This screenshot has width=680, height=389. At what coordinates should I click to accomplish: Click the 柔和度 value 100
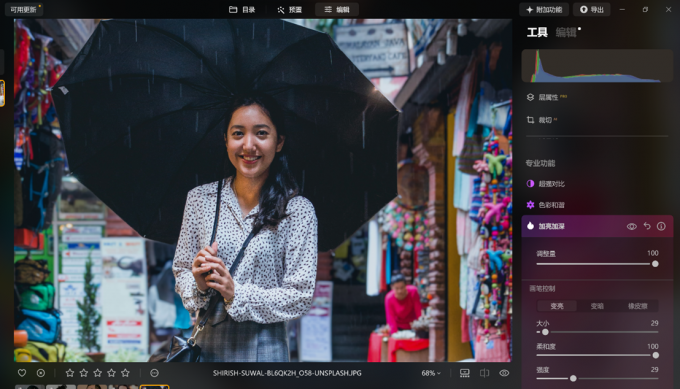point(653,347)
